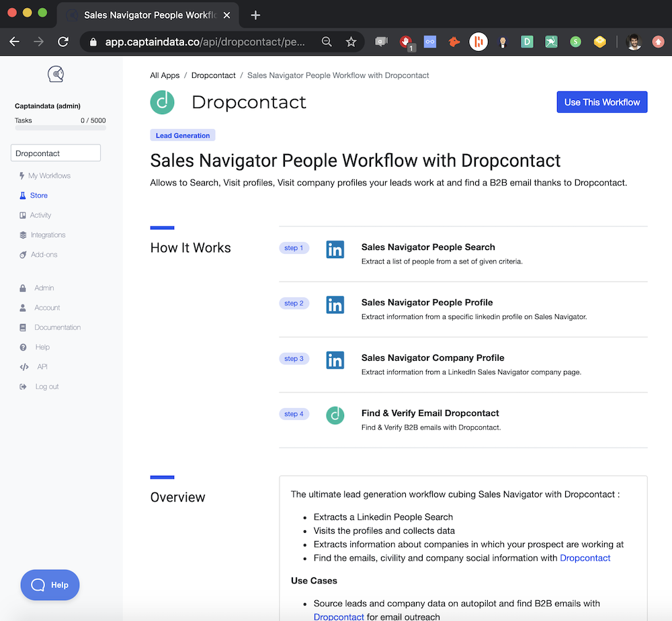Open Documentation in the sidebar
Image resolution: width=672 pixels, height=621 pixels.
coord(50,327)
